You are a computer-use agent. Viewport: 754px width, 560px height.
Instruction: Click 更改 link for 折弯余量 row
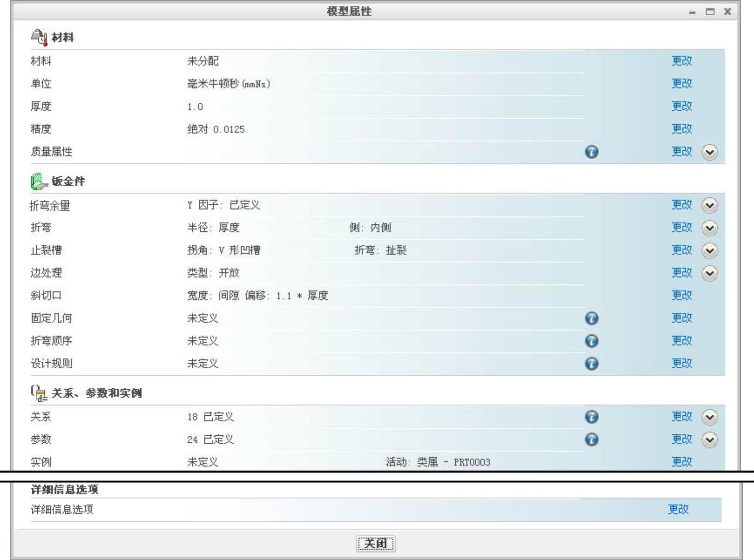(682, 205)
